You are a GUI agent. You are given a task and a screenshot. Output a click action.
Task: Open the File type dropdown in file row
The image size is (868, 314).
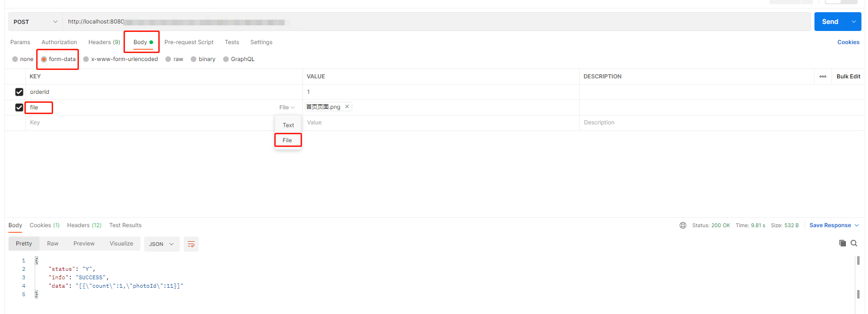pos(287,107)
